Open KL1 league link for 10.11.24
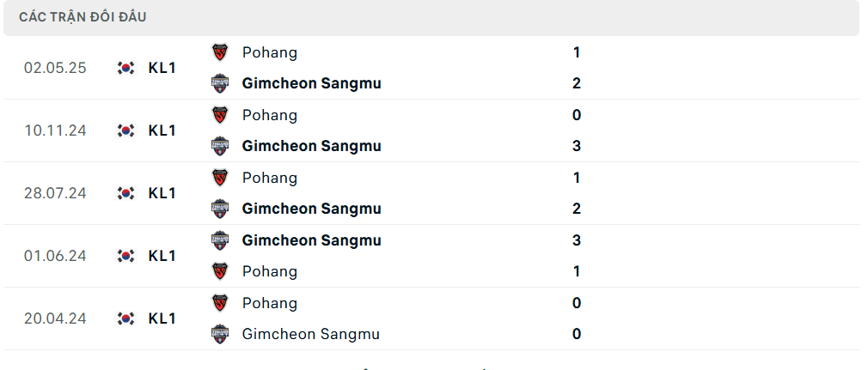Viewport: 868px width, 370px height. click(162, 130)
